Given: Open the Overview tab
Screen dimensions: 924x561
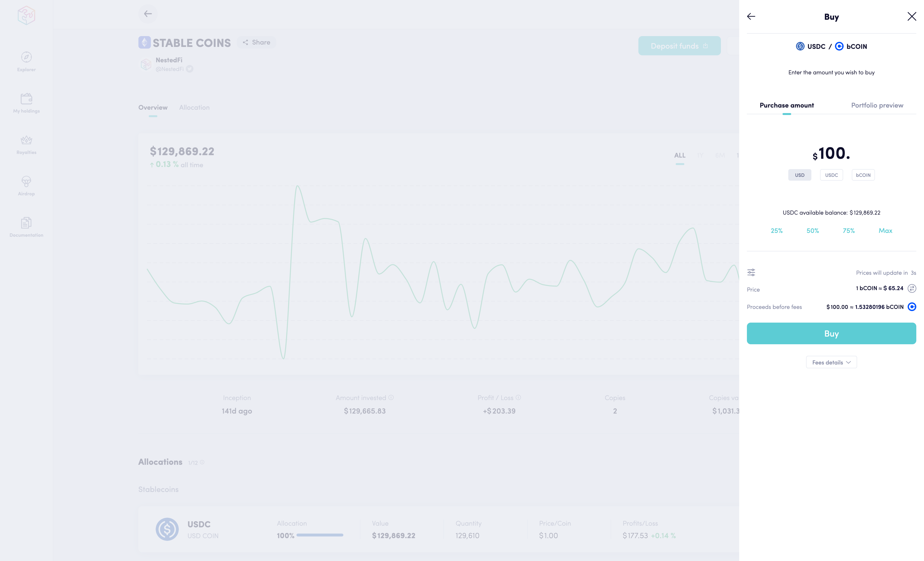Looking at the screenshot, I should coord(153,108).
